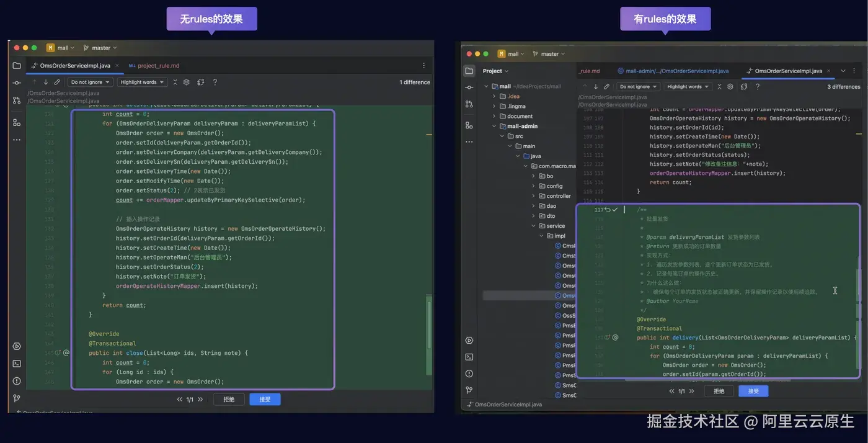
Task: Open Structure tool icon in left window
Action: 17,122
